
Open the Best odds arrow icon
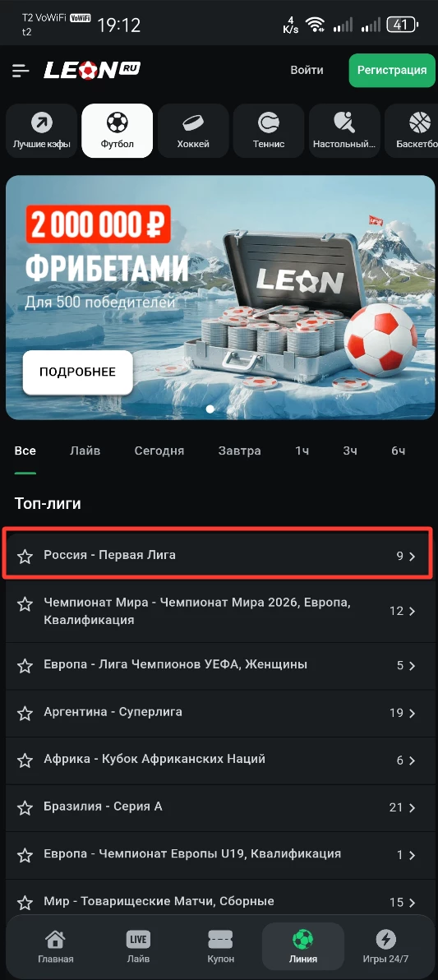pyautogui.click(x=42, y=122)
